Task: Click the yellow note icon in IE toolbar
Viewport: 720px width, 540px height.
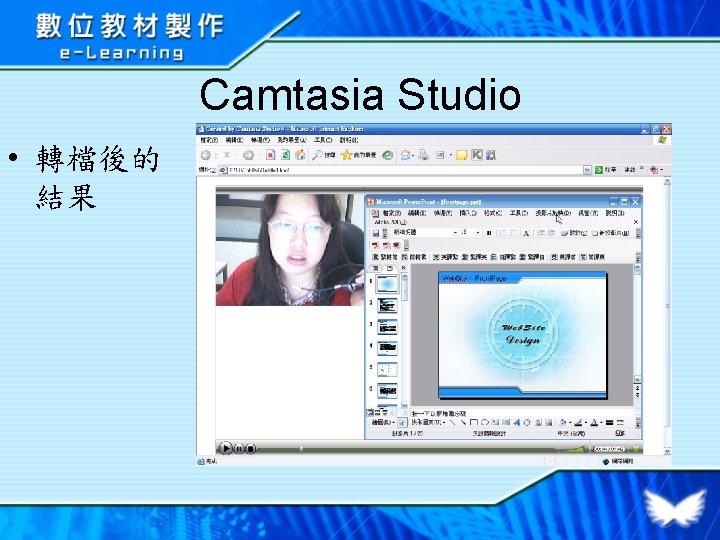Action: pyautogui.click(x=461, y=155)
